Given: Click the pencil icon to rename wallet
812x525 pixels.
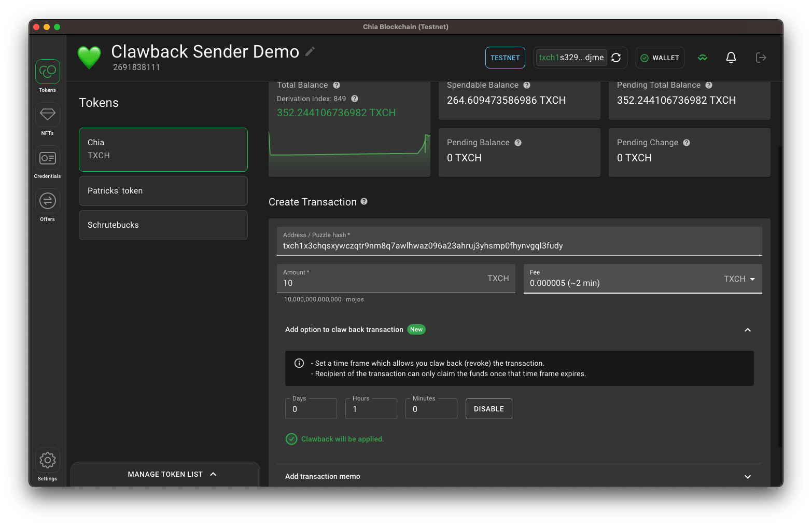Looking at the screenshot, I should 310,51.
